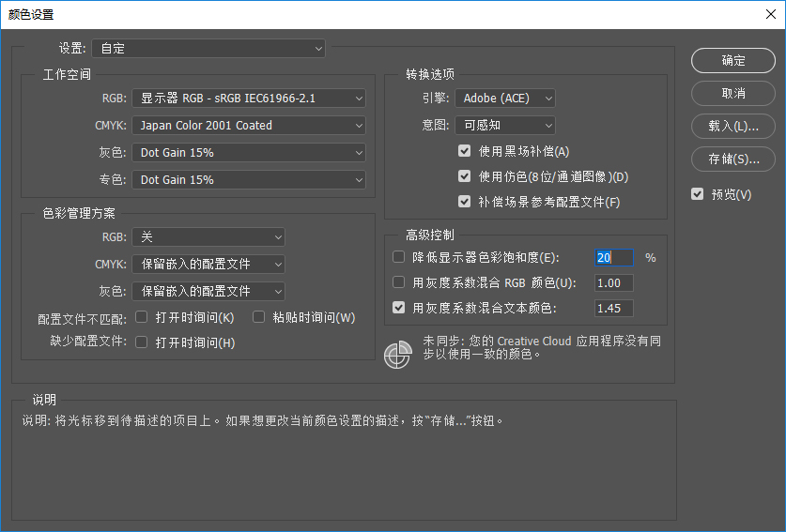Open the 设置 preset dropdown showing 自定

pos(208,48)
